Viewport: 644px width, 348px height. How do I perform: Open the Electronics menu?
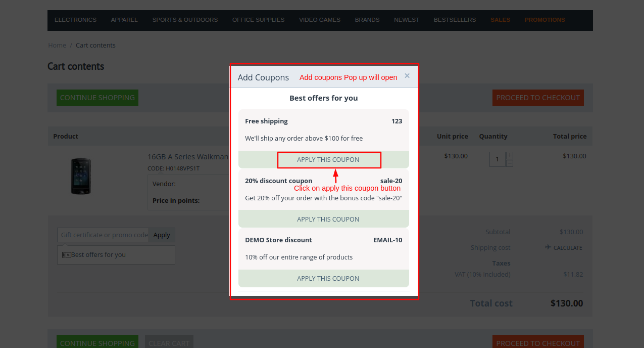pos(75,20)
